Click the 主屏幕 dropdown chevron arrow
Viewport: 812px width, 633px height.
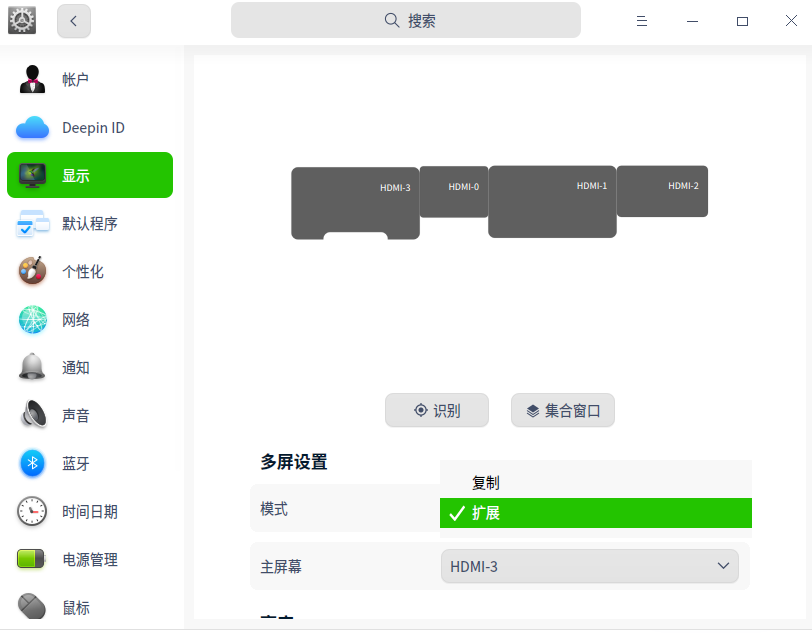pyautogui.click(x=723, y=566)
